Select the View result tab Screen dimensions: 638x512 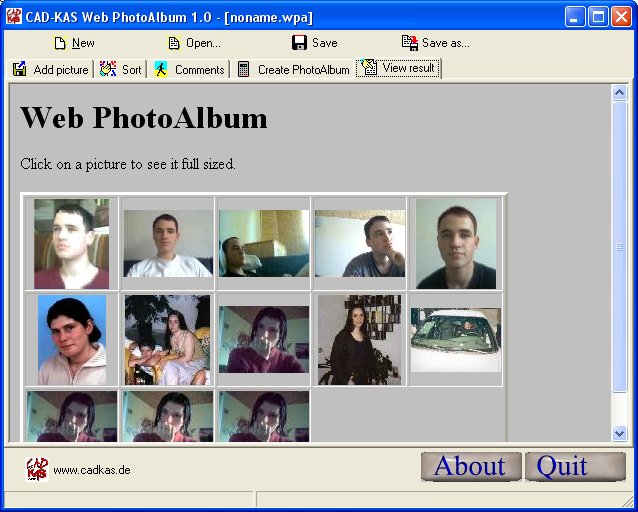399,69
